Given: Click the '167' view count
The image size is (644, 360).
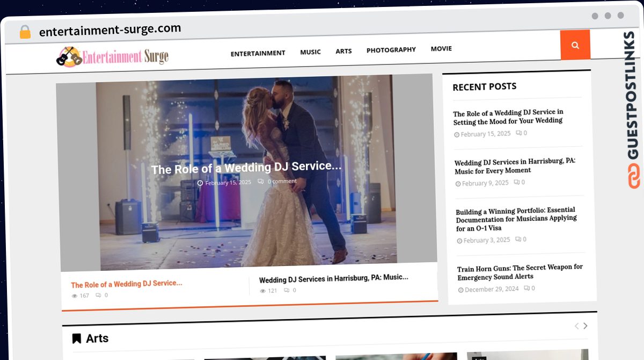Looking at the screenshot, I should coord(84,296).
